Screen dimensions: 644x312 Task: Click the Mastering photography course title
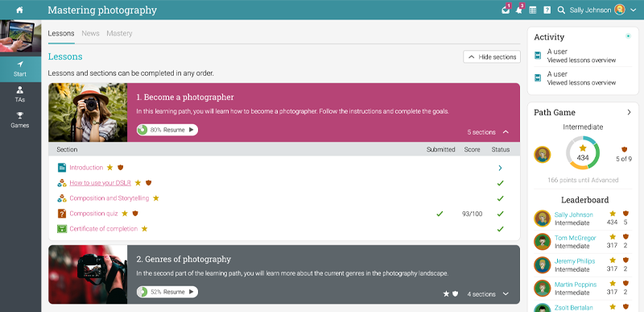click(x=102, y=10)
